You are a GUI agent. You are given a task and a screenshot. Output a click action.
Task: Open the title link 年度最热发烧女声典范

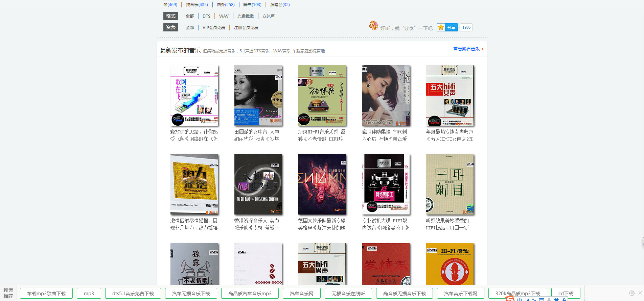coord(450,135)
